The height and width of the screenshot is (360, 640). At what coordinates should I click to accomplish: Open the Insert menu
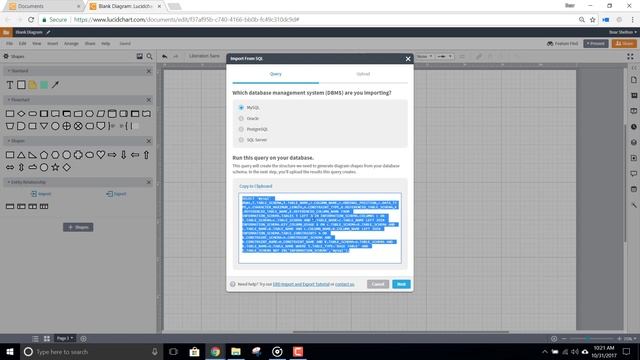[x=52, y=44]
